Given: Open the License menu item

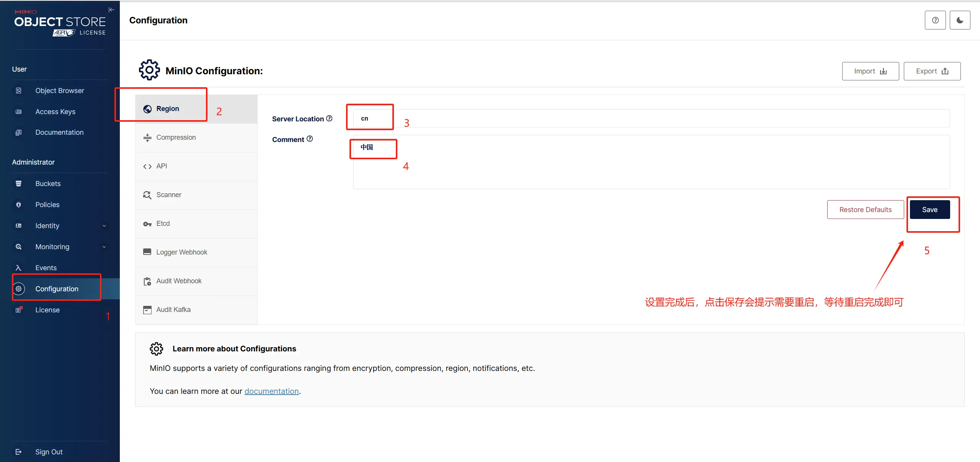Looking at the screenshot, I should pyautogui.click(x=60, y=310).
